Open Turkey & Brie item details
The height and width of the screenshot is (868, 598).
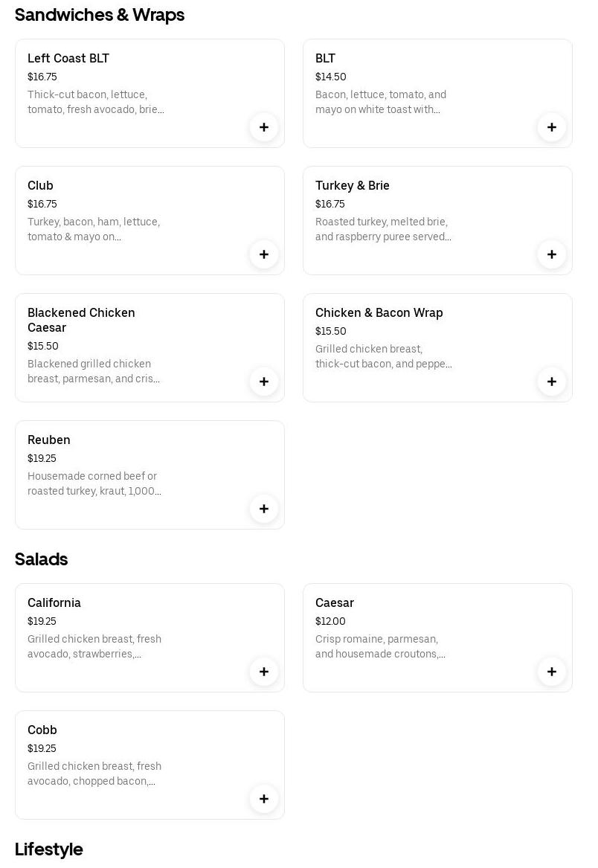[x=353, y=186]
